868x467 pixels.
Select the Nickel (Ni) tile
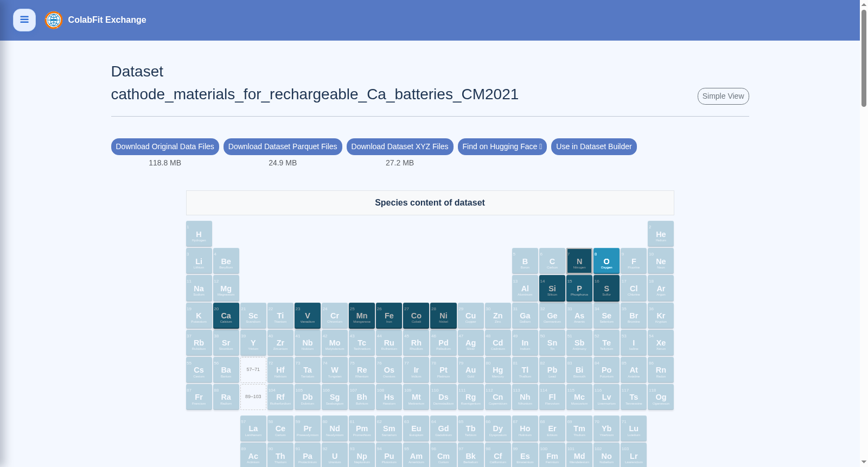443,316
